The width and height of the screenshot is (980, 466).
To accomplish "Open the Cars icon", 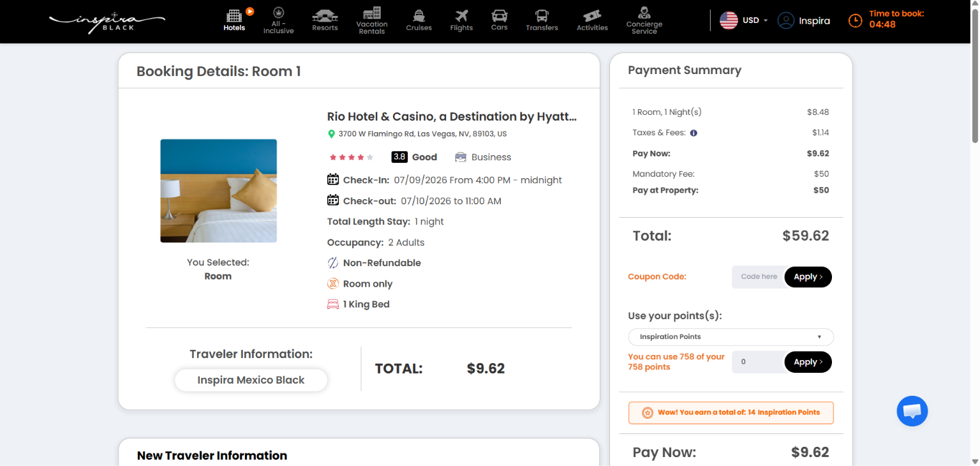I will (x=500, y=15).
